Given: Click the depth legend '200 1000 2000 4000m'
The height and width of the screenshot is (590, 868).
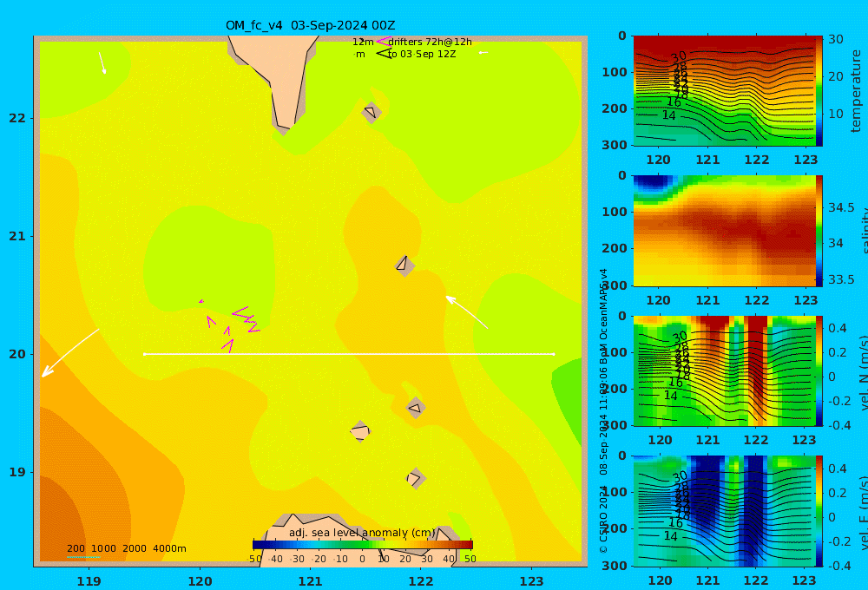Looking at the screenshot, I should point(126,548).
